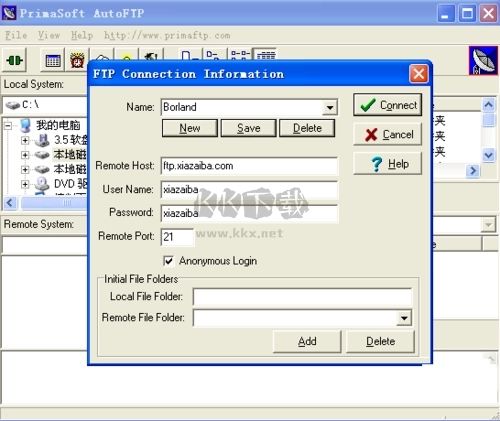Click the green Connect plug toolbar icon
Screen dimensions: 500x421
pos(14,60)
